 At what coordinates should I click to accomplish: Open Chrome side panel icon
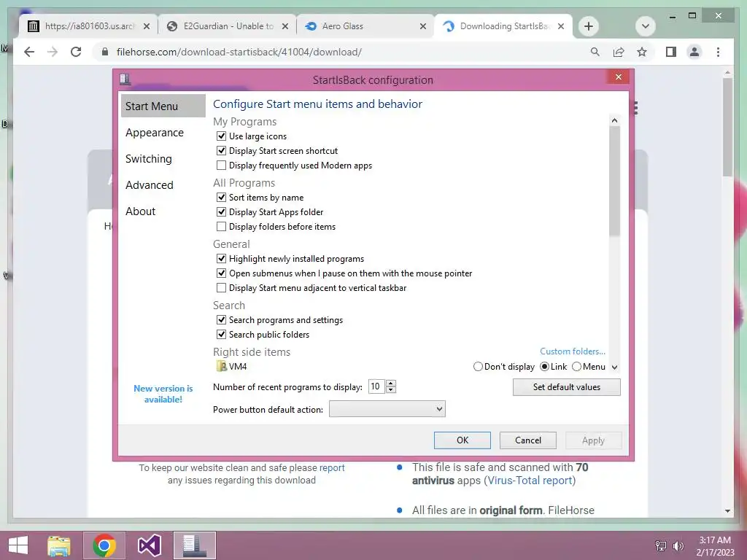671,52
